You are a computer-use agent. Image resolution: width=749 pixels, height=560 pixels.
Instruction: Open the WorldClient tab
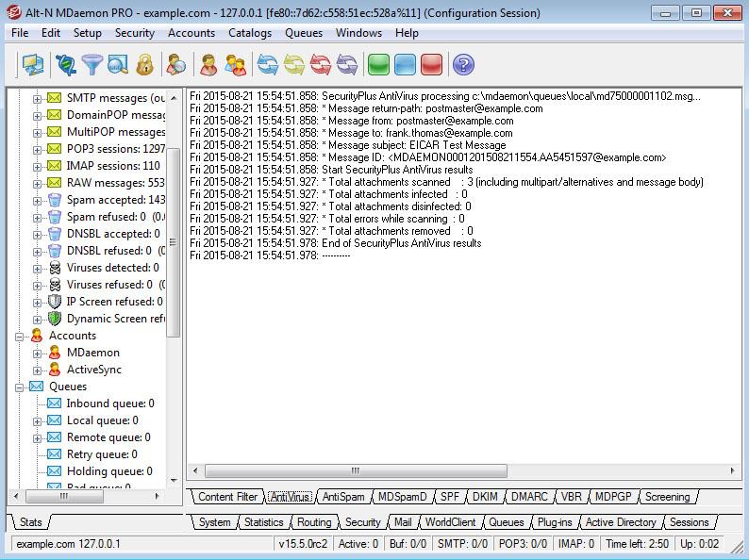(451, 522)
